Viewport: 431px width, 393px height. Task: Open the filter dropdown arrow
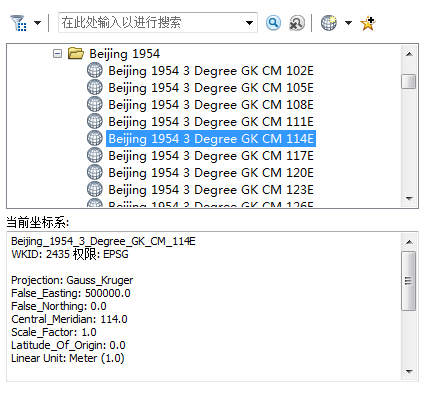coord(37,23)
